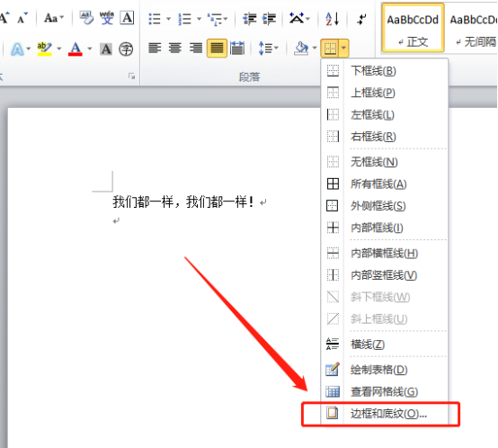Toggle Align Text Right
Screen dimensions: 498x448
196,48
